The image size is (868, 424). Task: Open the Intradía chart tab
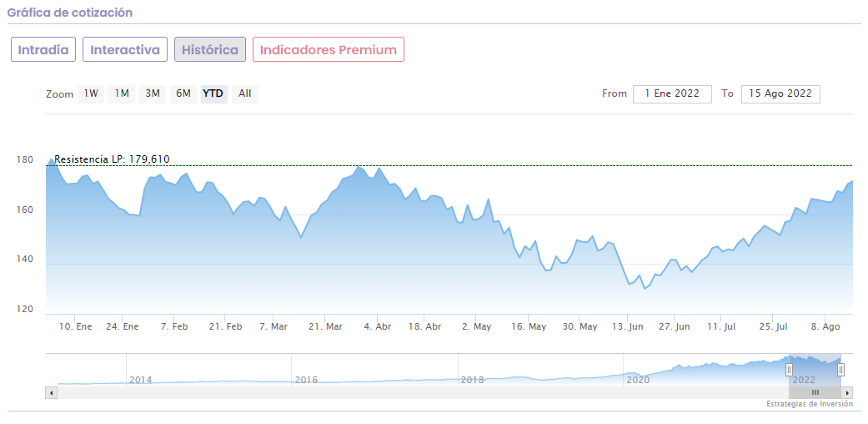(43, 49)
